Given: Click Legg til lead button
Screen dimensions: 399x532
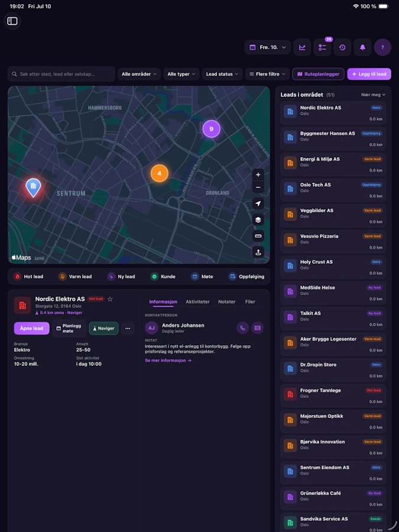Looking at the screenshot, I should coord(369,74).
